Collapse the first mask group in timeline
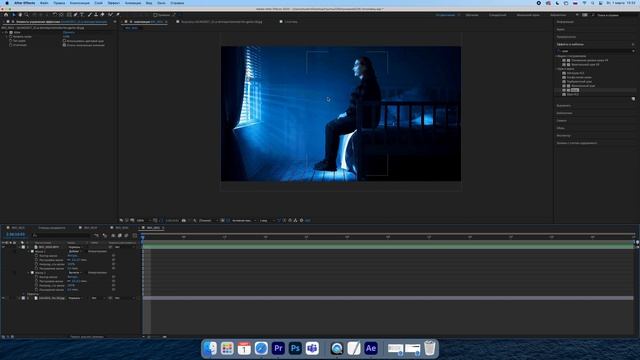Image resolution: width=640 pixels, height=360 pixels. [x=28, y=251]
